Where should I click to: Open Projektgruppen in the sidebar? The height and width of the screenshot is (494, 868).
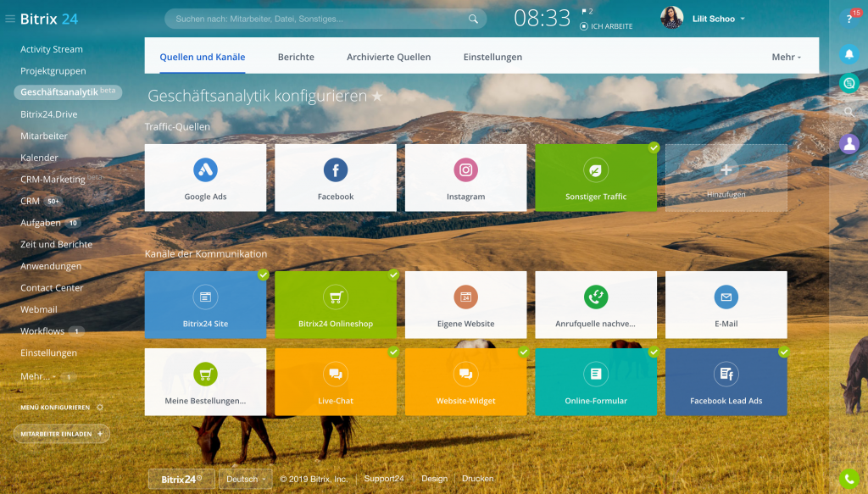[x=53, y=71]
